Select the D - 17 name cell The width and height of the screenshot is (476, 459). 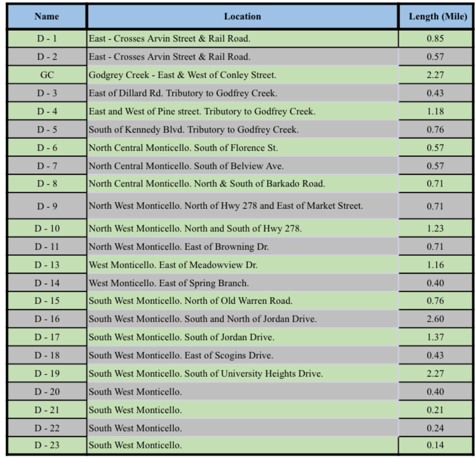47,337
